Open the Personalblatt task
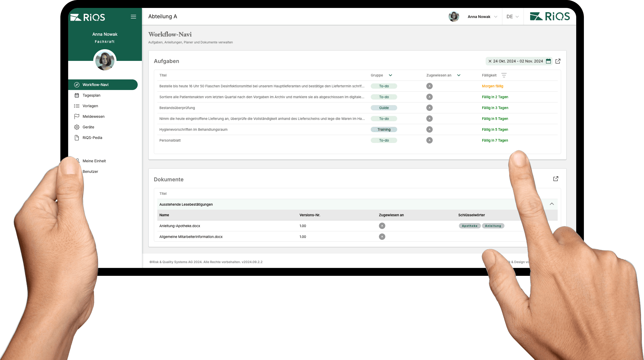 click(170, 140)
